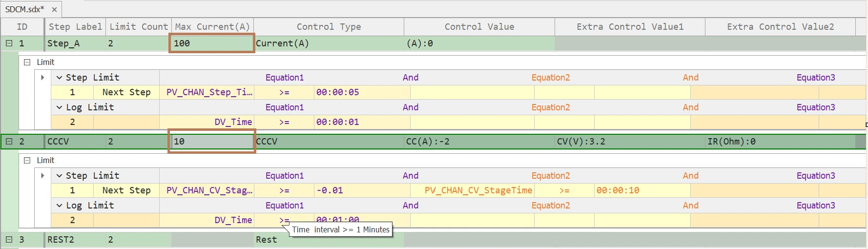This screenshot has width=868, height=249.
Task: Collapse Log Limit chevron under CCCV
Action: pyautogui.click(x=59, y=206)
